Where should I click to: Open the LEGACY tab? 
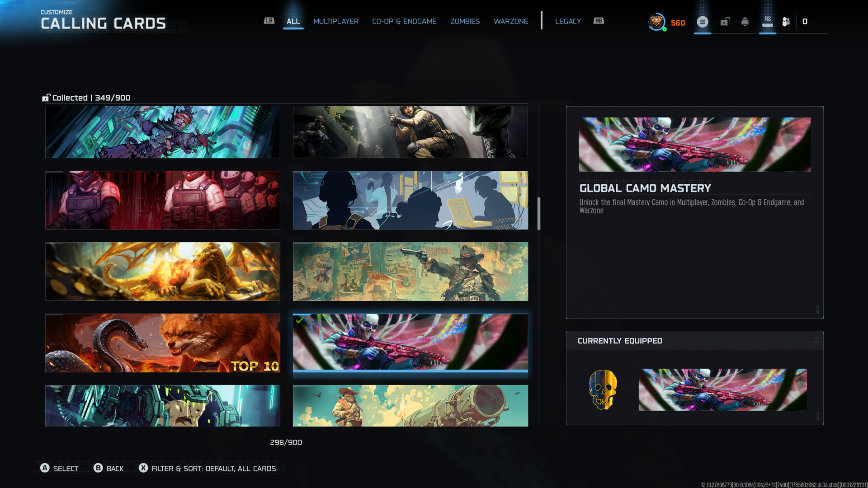(x=568, y=21)
